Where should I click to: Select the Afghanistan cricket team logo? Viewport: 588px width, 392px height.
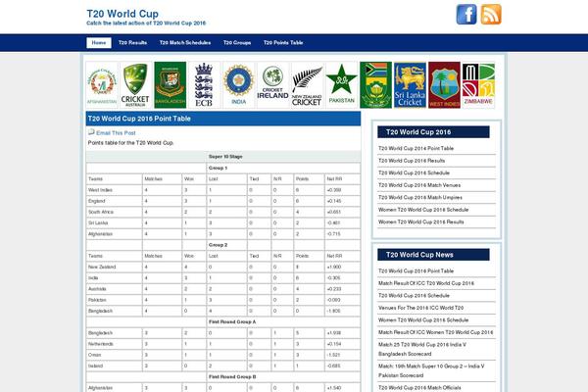click(x=102, y=85)
